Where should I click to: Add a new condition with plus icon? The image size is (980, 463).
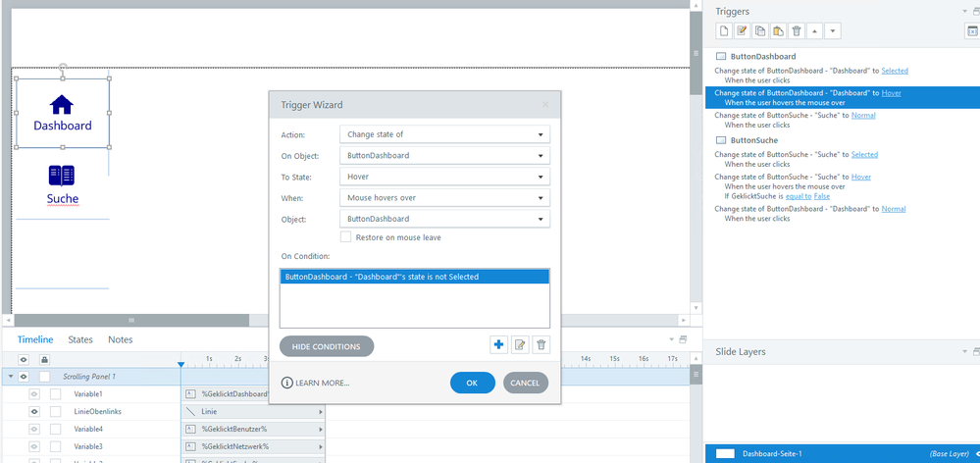[498, 345]
